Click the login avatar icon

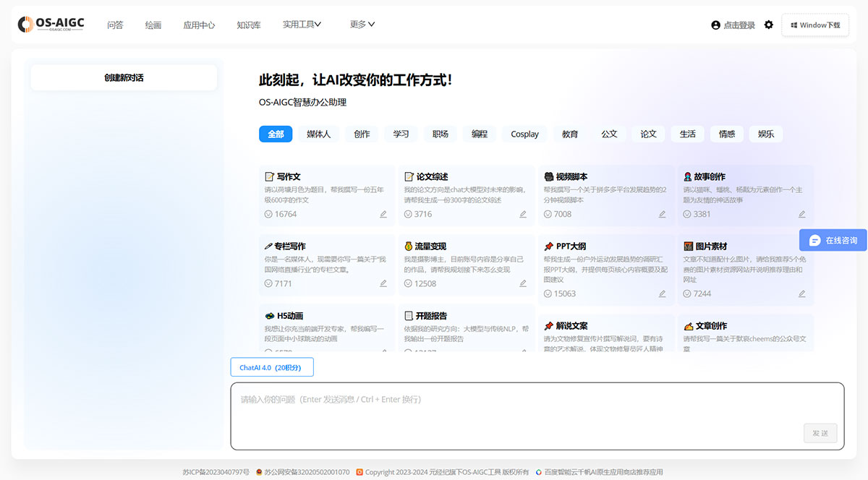pyautogui.click(x=715, y=24)
